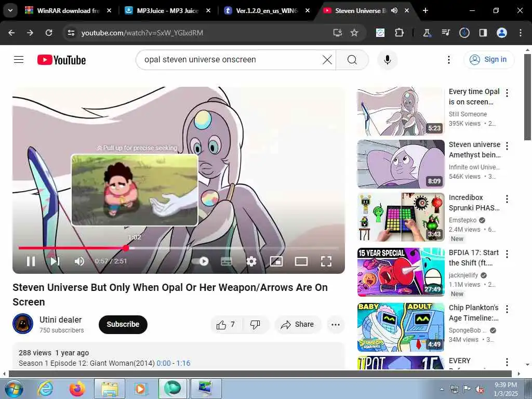Open the YouTube hamburger guide menu
Screen dimensions: 532x399
(x=19, y=60)
